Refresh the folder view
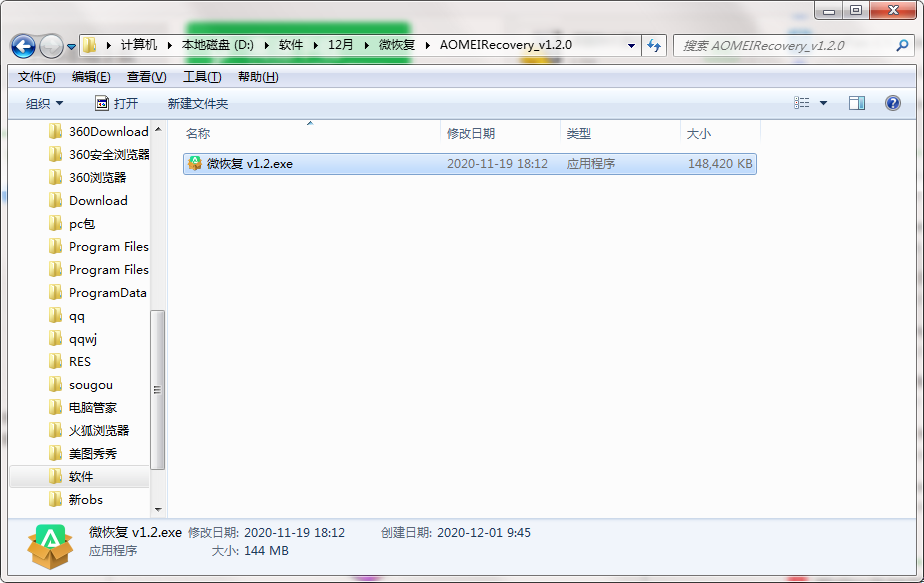Screen dimensions: 924x583 click(x=654, y=46)
